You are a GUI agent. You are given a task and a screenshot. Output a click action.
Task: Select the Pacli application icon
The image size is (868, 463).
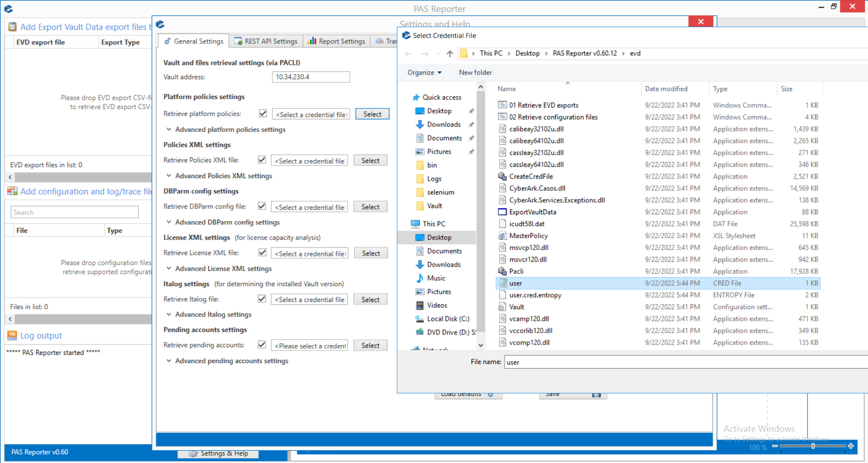tap(502, 271)
